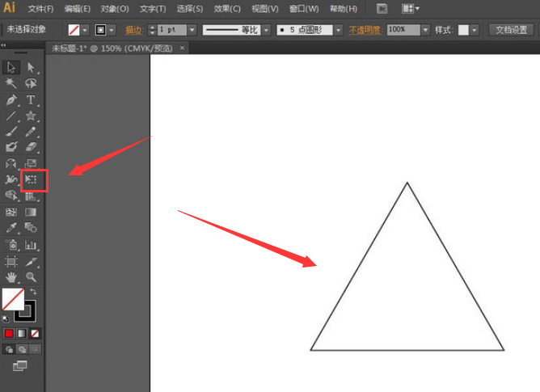Change screen mode at toolbar bottom
Viewport: 540px width, 392px height.
[20, 366]
